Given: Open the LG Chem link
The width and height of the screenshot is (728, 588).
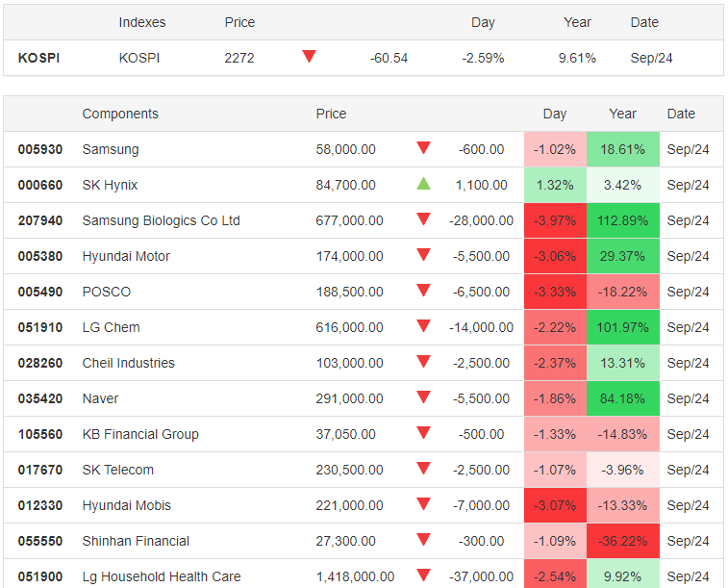Looking at the screenshot, I should (111, 327).
